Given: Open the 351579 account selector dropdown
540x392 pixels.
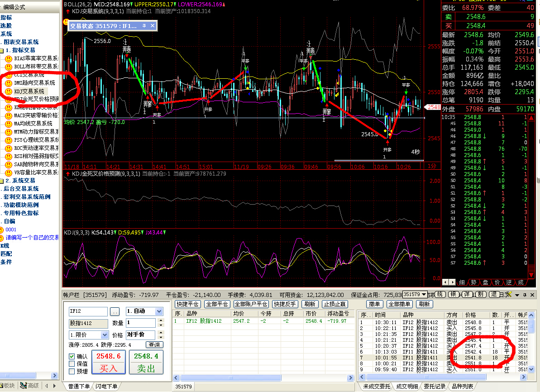Looking at the screenshot, I should pyautogui.click(x=424, y=294).
